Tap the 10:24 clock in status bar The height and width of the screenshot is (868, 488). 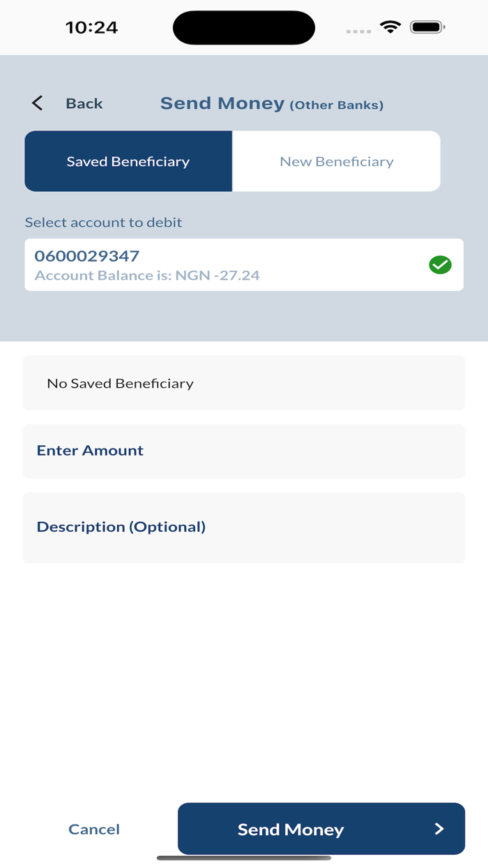coord(91,27)
